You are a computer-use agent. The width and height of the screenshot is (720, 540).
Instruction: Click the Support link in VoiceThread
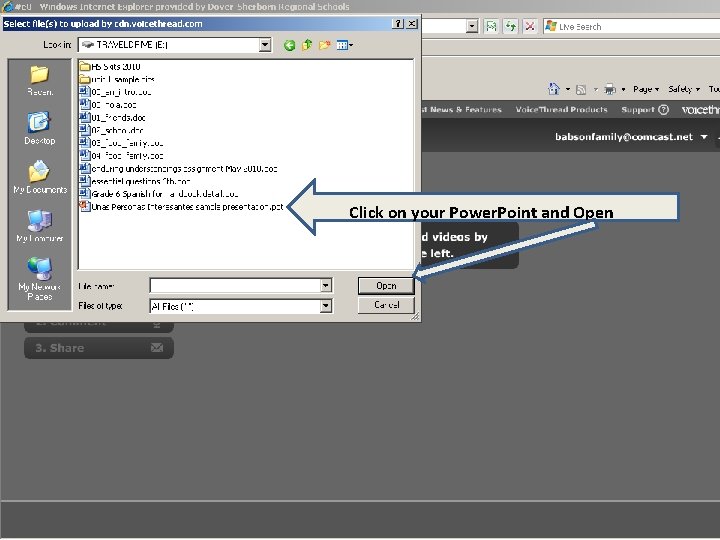click(x=638, y=110)
